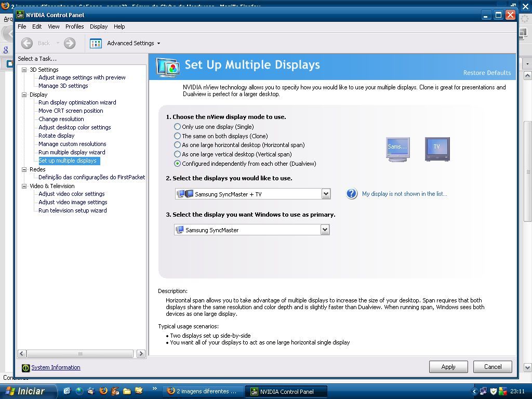Click the Cancel button
The width and height of the screenshot is (532, 399).
coord(493,367)
